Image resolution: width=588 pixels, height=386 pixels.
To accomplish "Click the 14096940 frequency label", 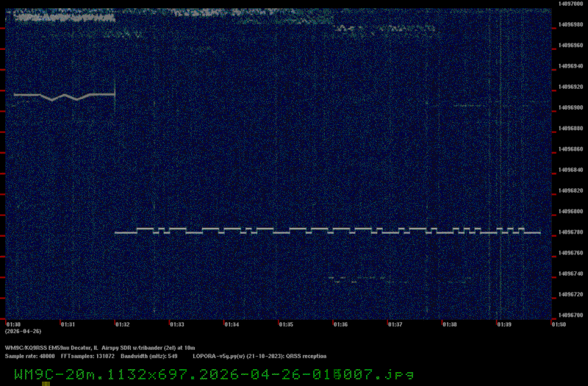I will [571, 66].
